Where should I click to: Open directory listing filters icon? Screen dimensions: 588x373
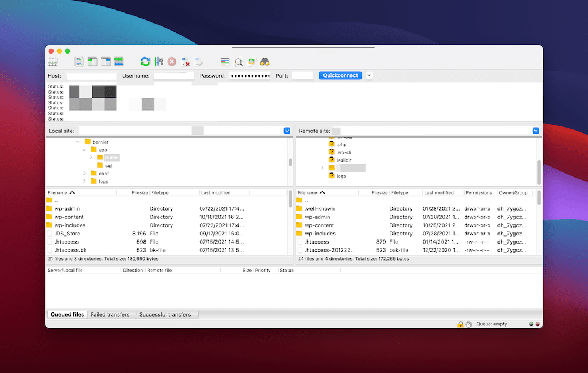pos(225,62)
